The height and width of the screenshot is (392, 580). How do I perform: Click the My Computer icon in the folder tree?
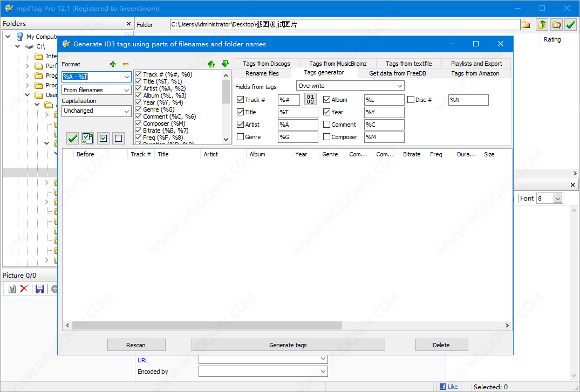19,37
